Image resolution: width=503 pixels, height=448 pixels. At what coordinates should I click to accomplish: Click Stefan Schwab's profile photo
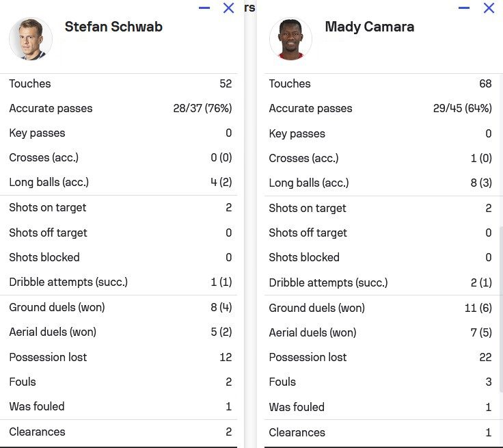point(31,39)
